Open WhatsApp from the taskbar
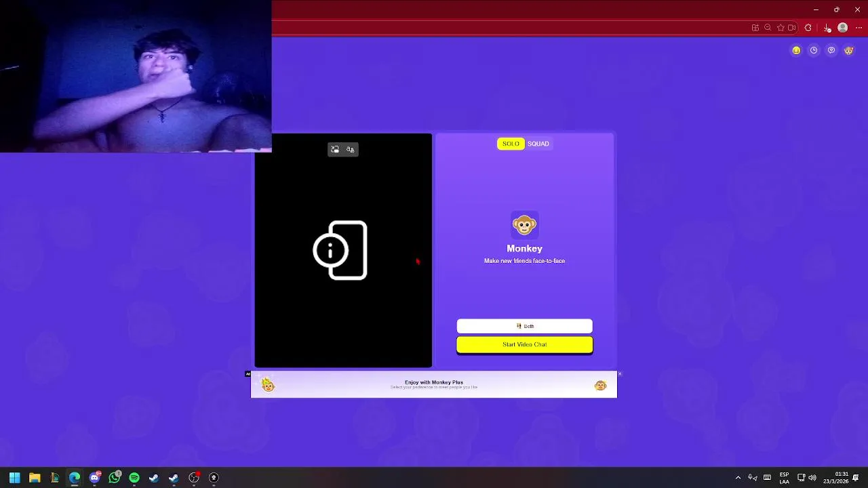868x488 pixels. point(115,478)
